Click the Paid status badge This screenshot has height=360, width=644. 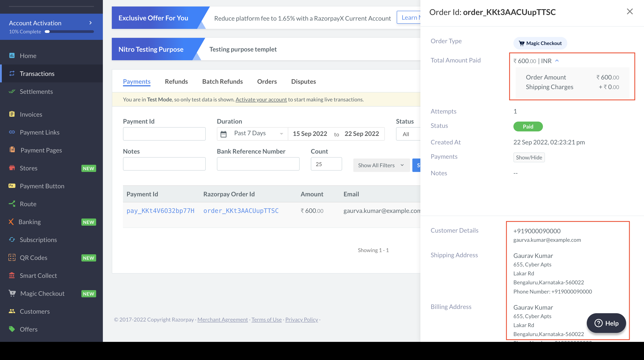528,126
